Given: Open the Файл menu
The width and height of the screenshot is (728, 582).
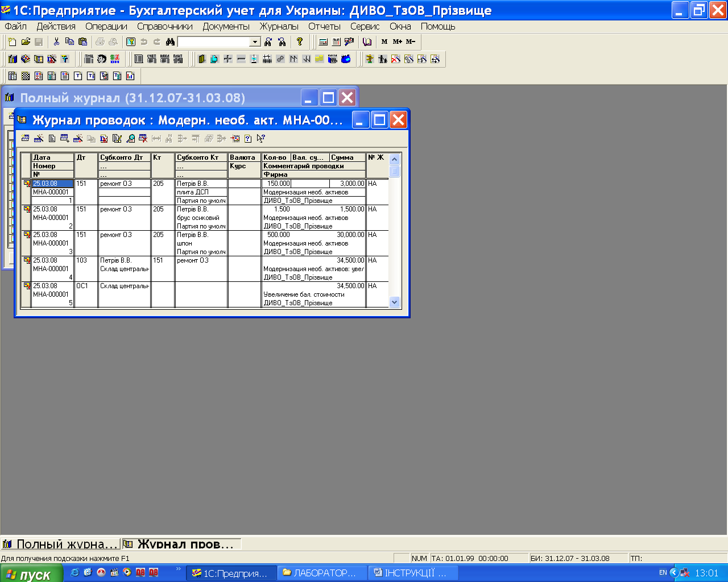Looking at the screenshot, I should (15, 26).
